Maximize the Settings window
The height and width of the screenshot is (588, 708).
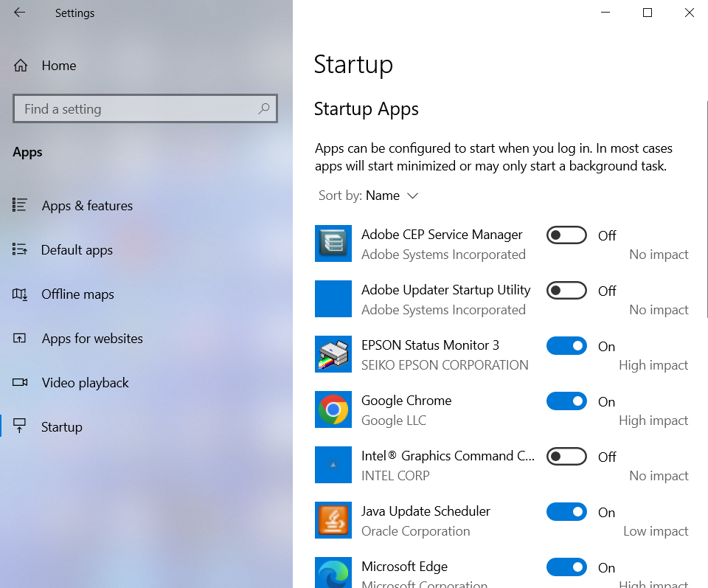point(647,13)
